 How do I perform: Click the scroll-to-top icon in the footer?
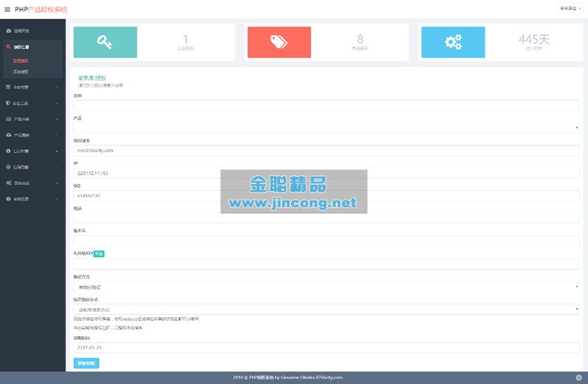[578, 377]
